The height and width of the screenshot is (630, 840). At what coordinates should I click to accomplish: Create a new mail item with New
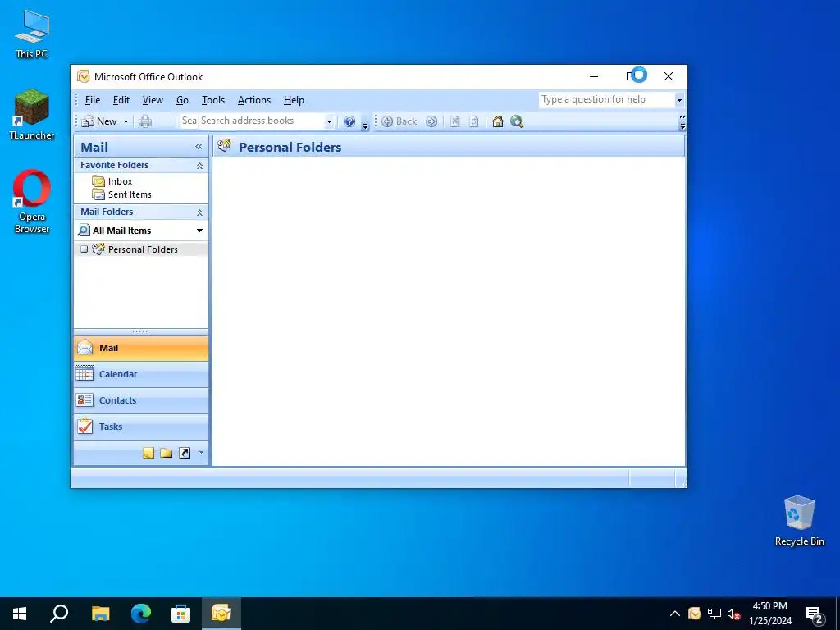[99, 121]
